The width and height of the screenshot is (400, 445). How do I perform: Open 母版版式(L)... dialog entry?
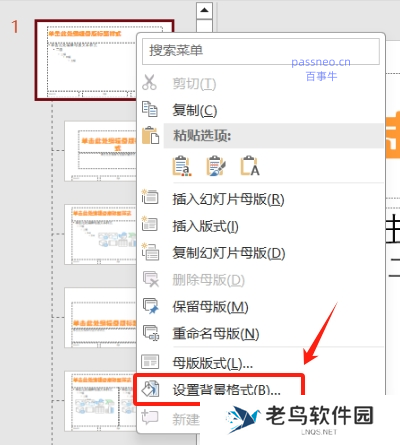point(212,363)
